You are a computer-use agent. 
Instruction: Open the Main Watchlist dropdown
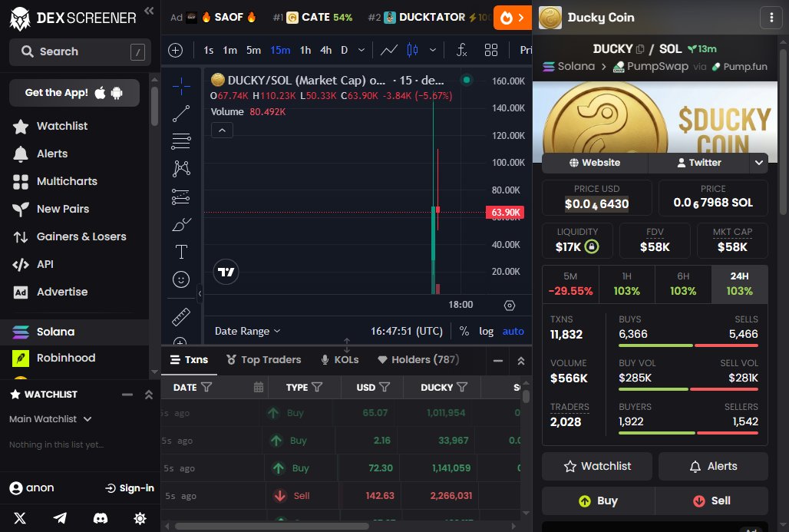click(x=51, y=418)
